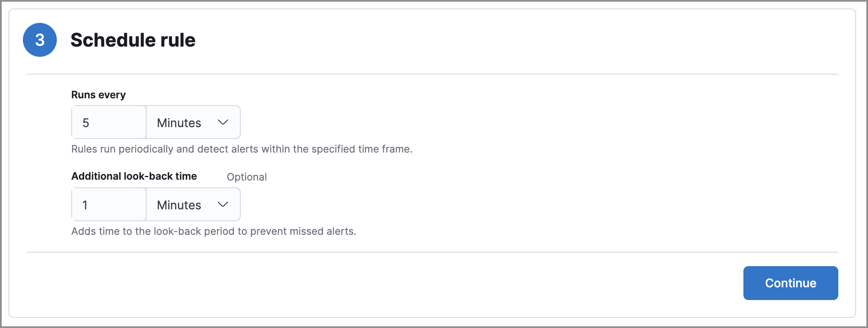Click the Runs every number input
Screen dimensions: 868x328
coord(109,122)
